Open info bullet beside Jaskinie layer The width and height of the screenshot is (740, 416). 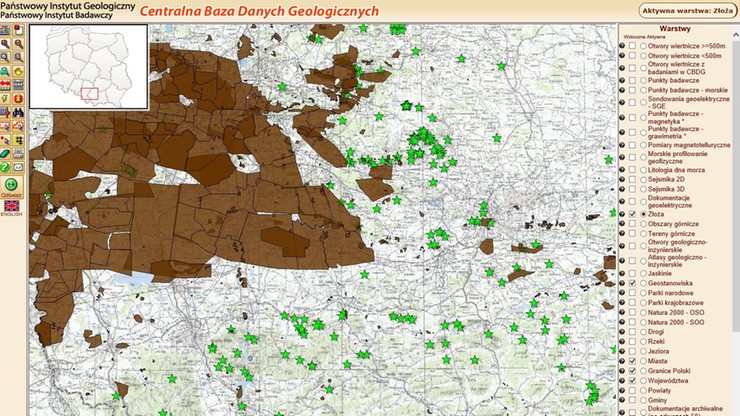622,273
